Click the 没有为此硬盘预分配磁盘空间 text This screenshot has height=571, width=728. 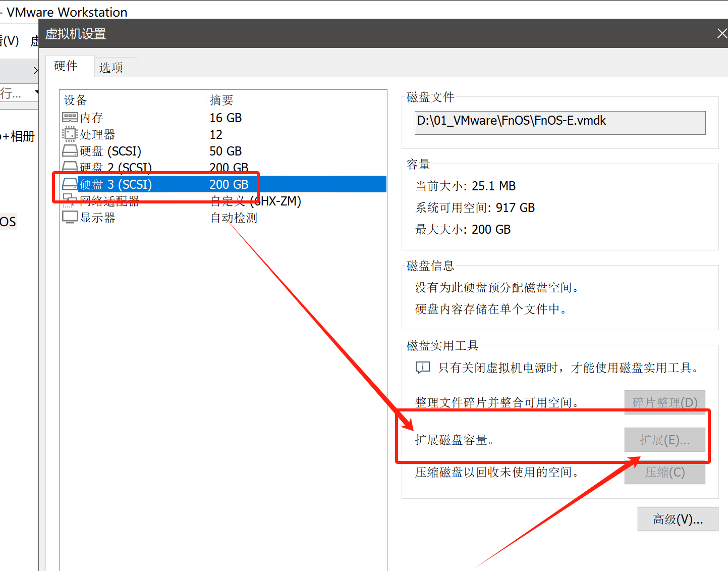point(497,287)
